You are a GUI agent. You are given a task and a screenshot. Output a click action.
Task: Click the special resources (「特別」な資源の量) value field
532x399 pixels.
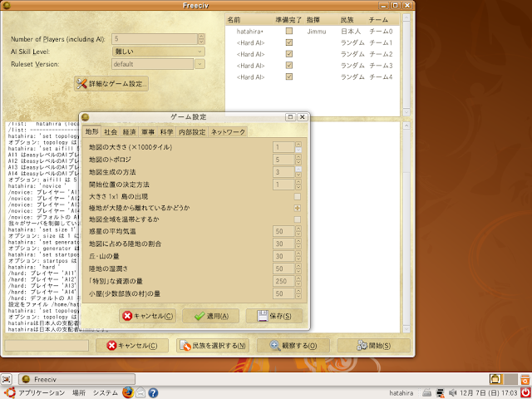point(283,281)
